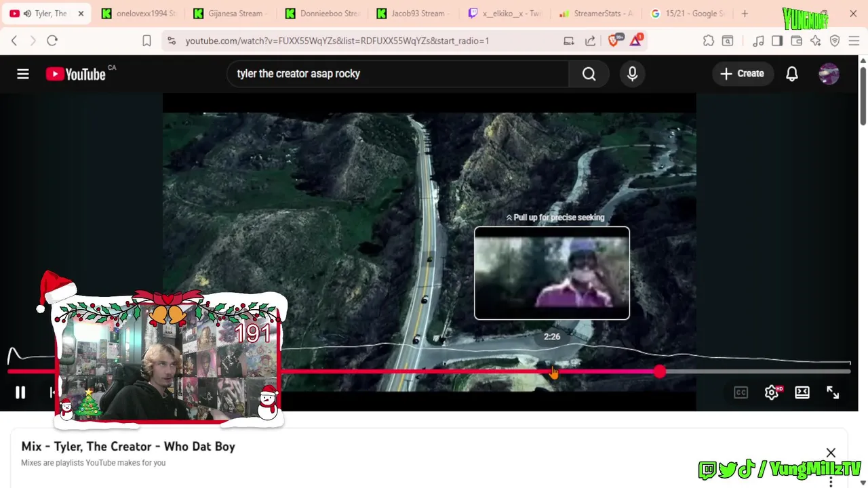Open site settings icon in the address bar
This screenshot has height=488, width=868.
coord(172,41)
